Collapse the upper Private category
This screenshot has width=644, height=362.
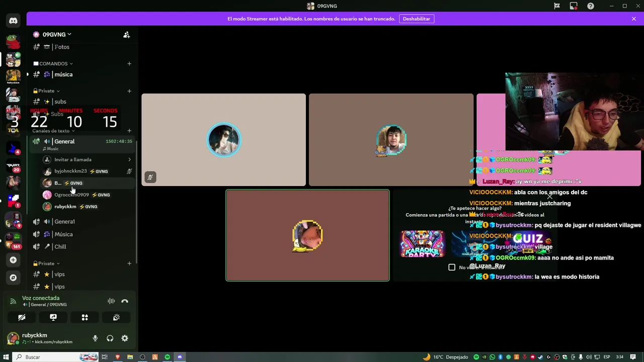coord(46,91)
